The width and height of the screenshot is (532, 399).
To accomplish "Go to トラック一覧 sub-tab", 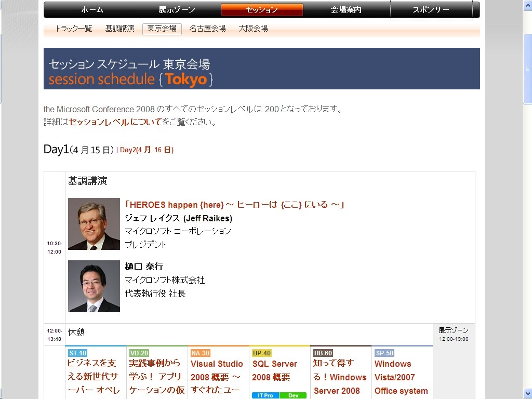I will click(x=74, y=29).
